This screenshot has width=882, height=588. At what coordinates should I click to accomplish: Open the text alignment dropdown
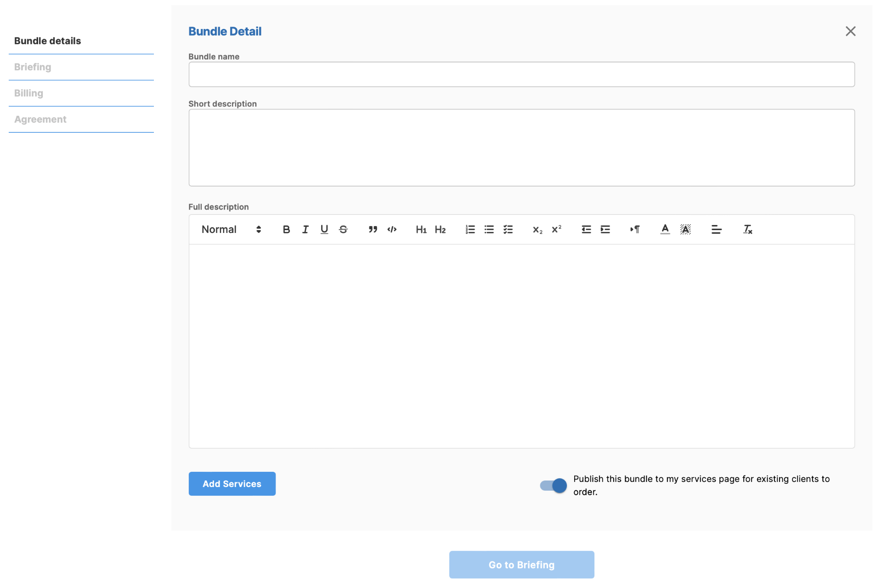point(716,229)
